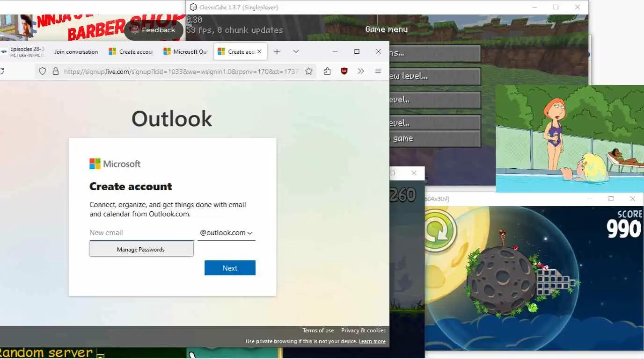Click the score value 990 in Angry Birds
This screenshot has width=644, height=359.
[624, 229]
